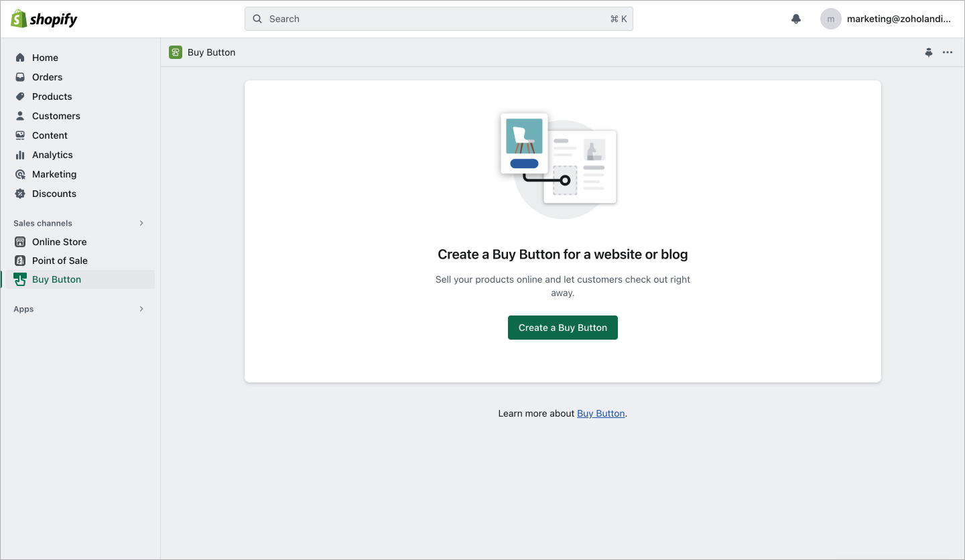Click the green Create a Buy Button button
This screenshot has width=965, height=560.
(x=563, y=328)
